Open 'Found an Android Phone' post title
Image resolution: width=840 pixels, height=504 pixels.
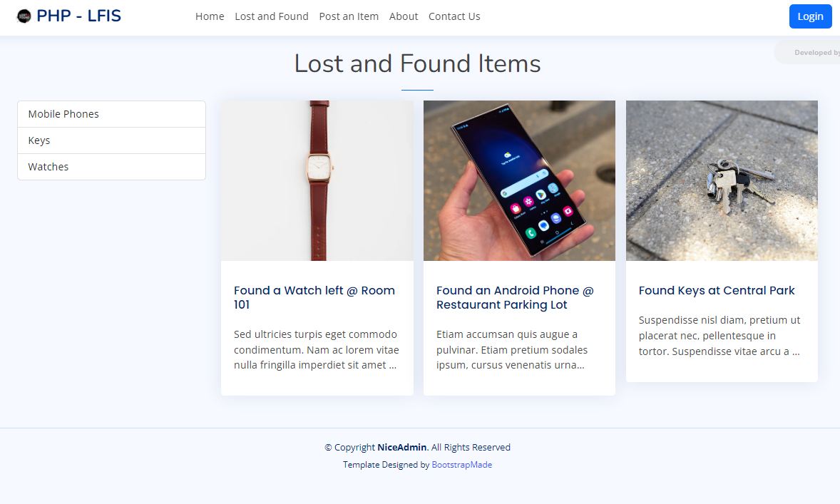pyautogui.click(x=515, y=297)
